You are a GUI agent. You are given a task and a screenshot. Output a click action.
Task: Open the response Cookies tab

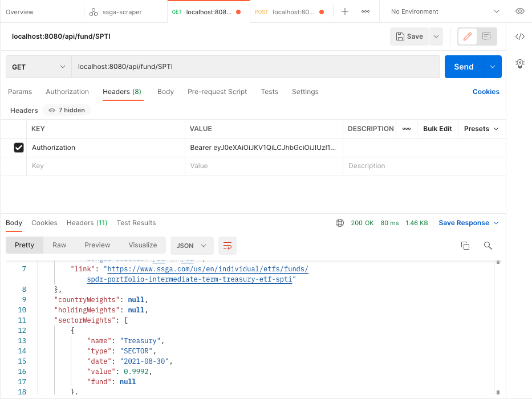[x=44, y=223]
